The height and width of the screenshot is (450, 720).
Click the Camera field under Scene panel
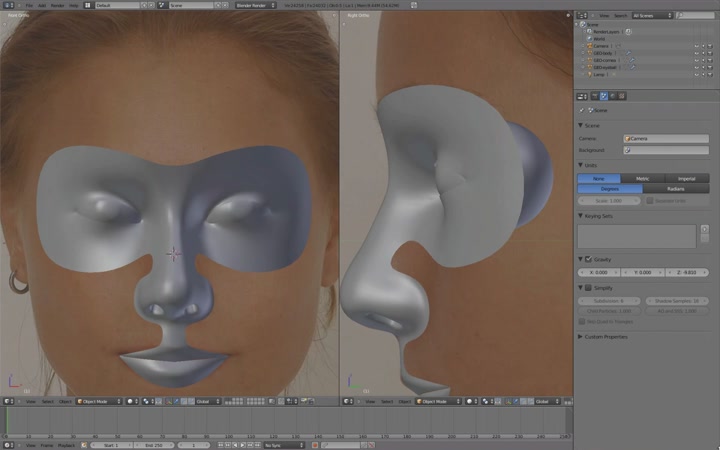[x=666, y=138]
